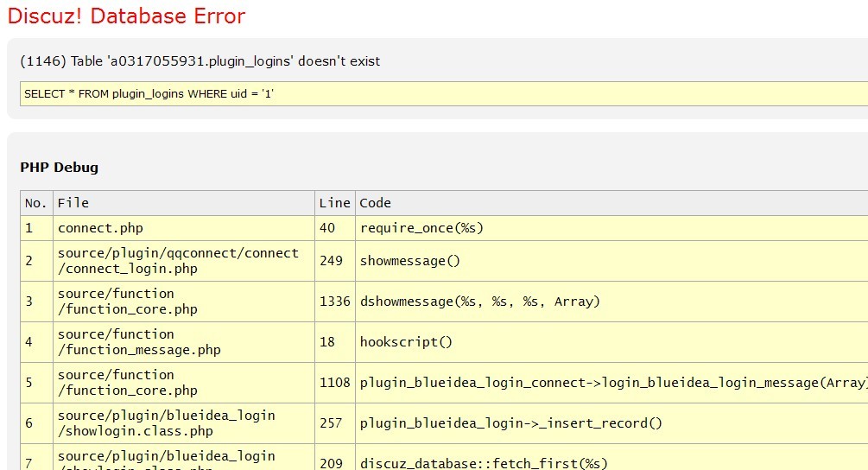
Task: Click the File column header
Action: (x=73, y=203)
